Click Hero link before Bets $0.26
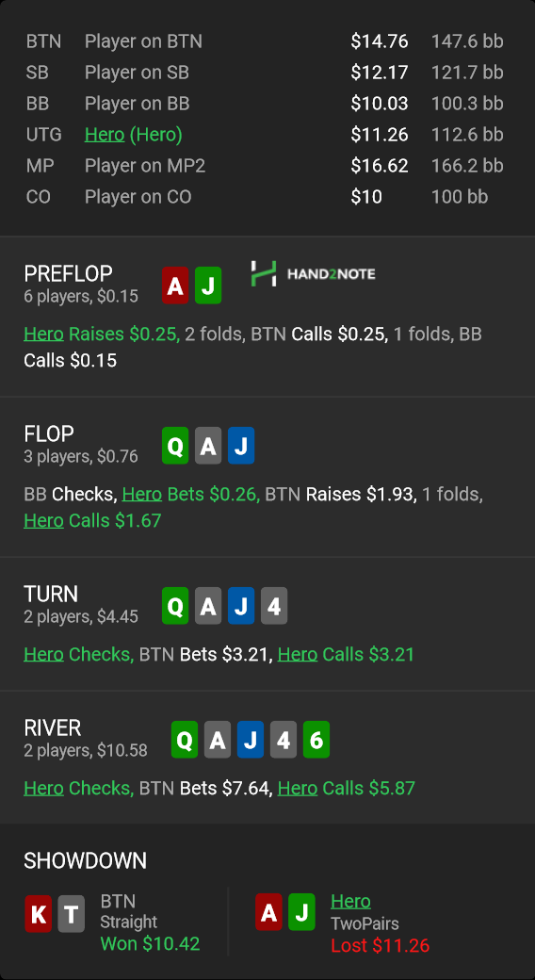 tap(142, 495)
